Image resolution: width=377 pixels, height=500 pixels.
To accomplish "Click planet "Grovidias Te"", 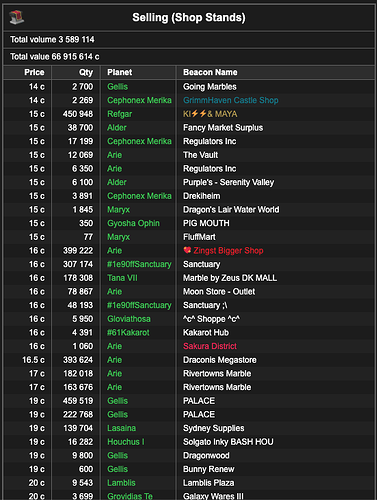I will (x=130, y=496).
